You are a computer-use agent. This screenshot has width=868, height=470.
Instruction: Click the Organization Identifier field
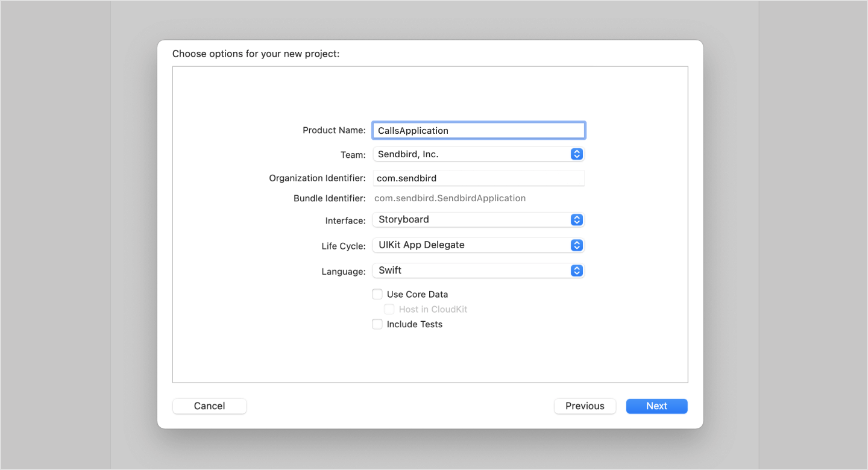(x=478, y=178)
